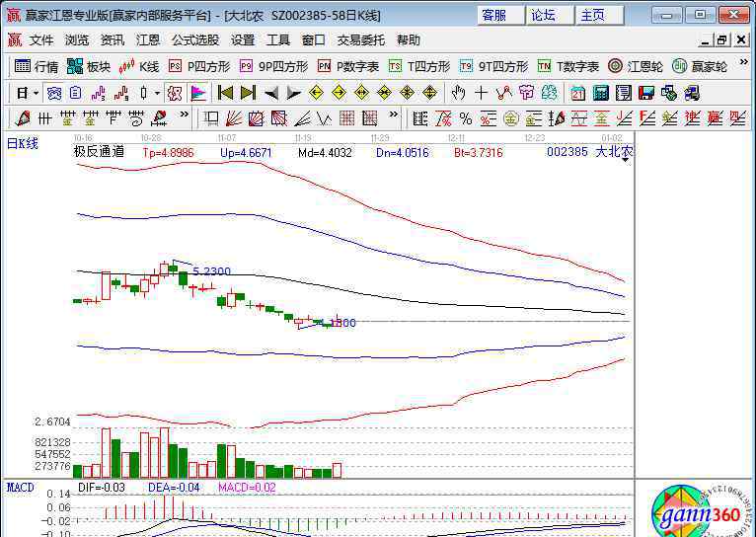
Task: Select the red step-line 9 icon
Action: click(x=121, y=93)
